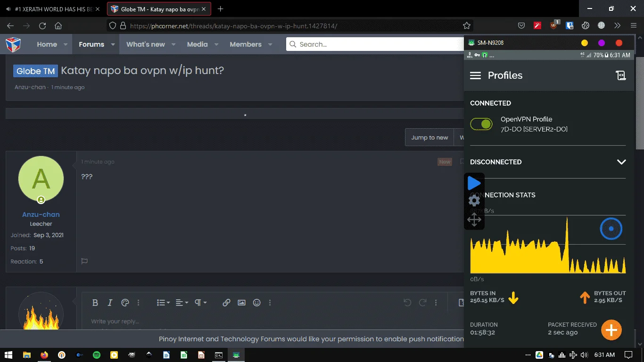This screenshot has width=644, height=362.
Task: Open the uBlock Origin extension
Action: 554,25
